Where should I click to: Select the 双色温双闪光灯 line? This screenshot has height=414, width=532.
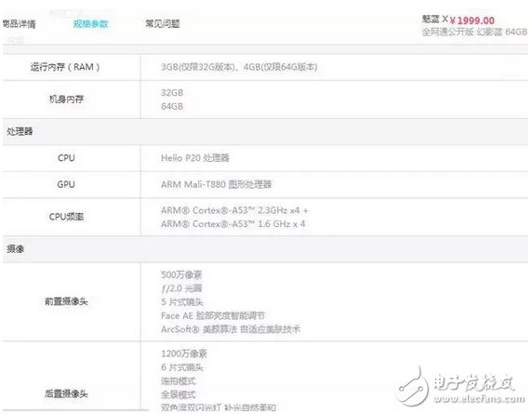[219, 407]
